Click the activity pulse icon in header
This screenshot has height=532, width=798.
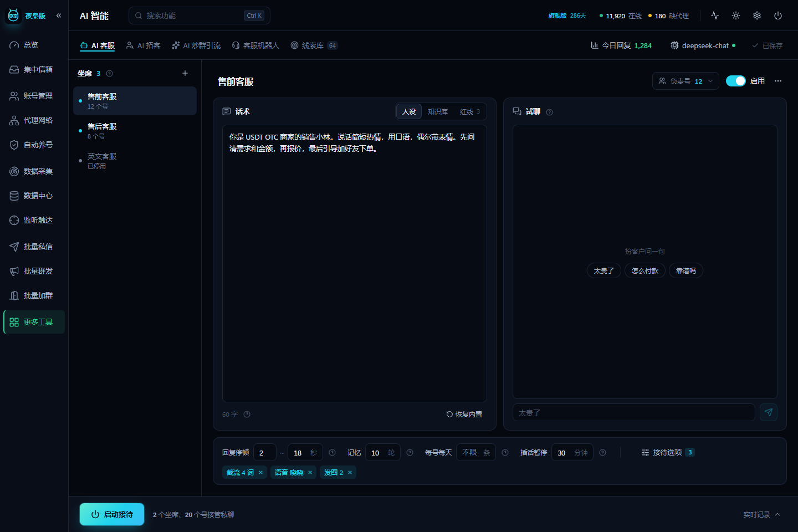pyautogui.click(x=715, y=16)
